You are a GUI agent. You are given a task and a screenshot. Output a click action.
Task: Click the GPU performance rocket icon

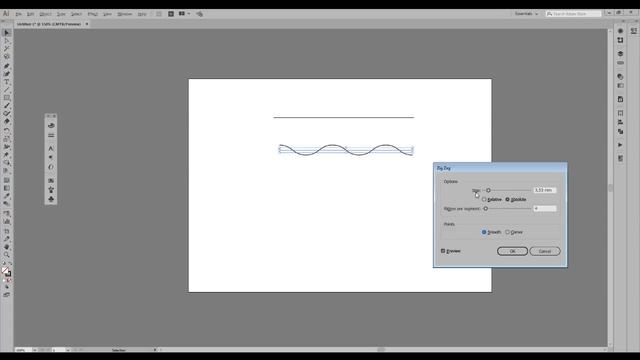tap(199, 14)
